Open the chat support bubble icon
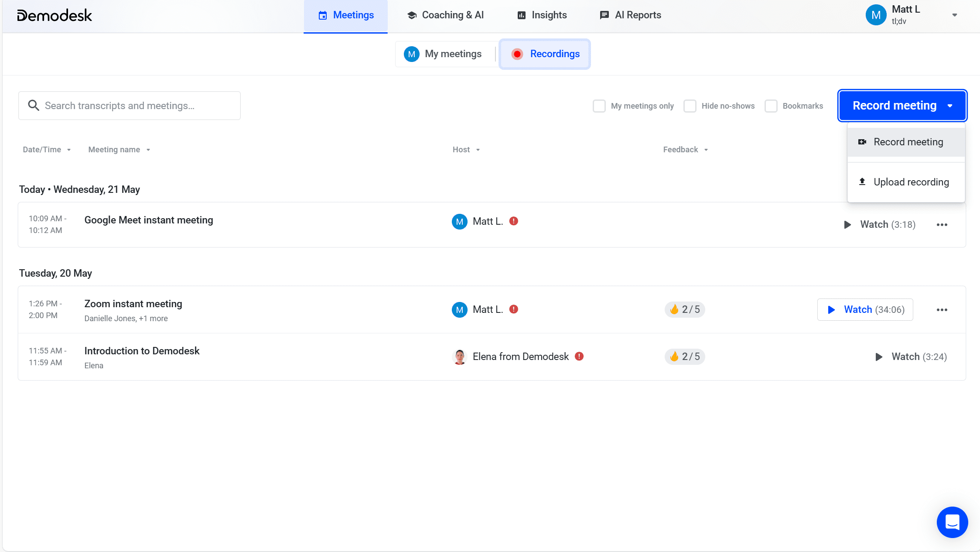980x552 pixels. tap(952, 522)
